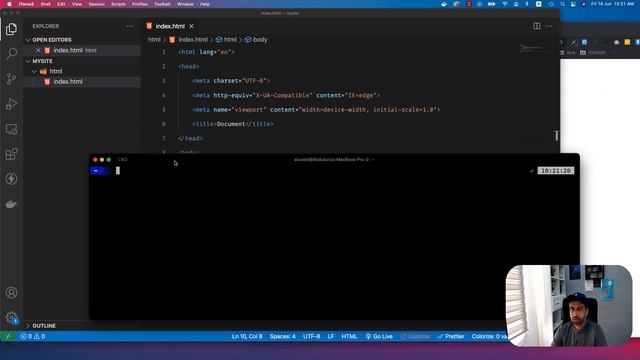Open the Shell menu
Image resolution: width=640 pixels, height=360 pixels.
point(45,4)
